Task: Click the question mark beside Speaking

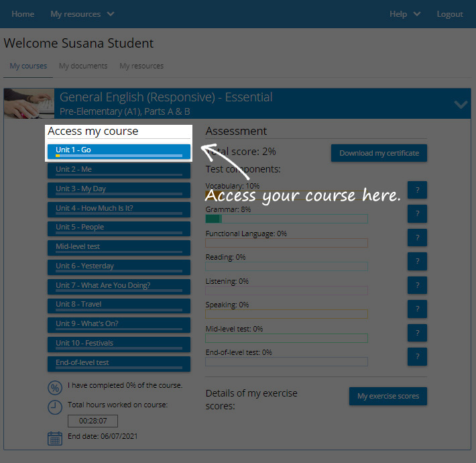Action: pyautogui.click(x=417, y=309)
